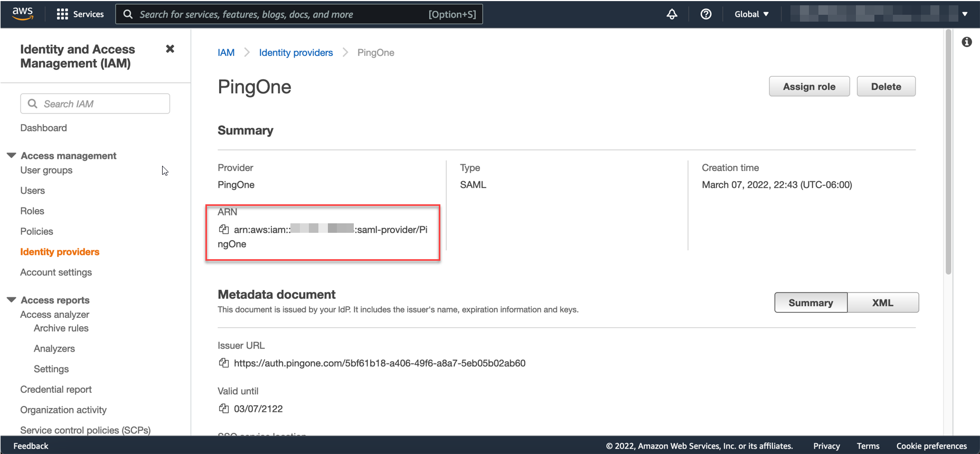Open Archive rules in the sidebar
This screenshot has height=454, width=980.
[x=61, y=328]
